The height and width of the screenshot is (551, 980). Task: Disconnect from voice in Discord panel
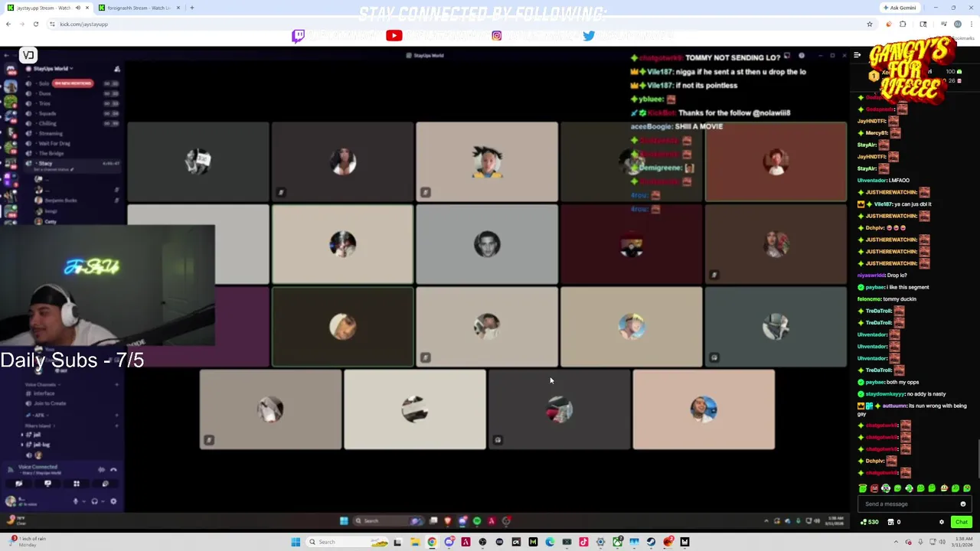(x=113, y=470)
